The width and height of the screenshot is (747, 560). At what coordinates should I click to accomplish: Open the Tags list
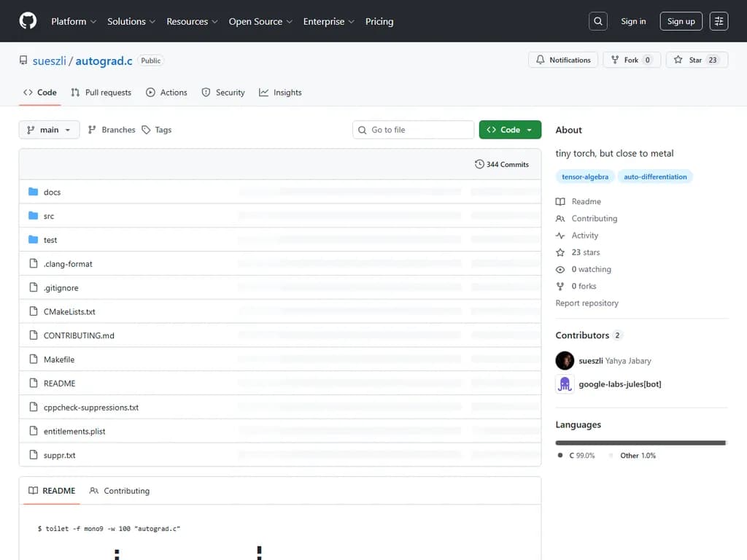click(157, 130)
